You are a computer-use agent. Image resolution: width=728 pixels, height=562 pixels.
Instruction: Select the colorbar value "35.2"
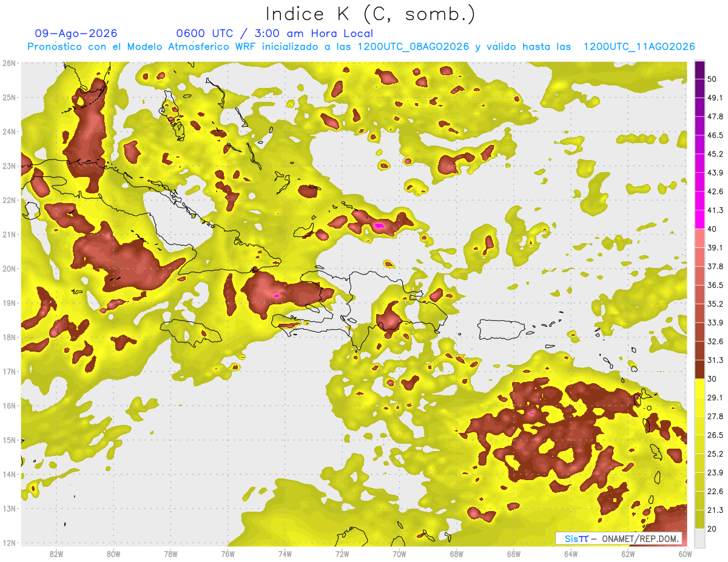(x=715, y=304)
